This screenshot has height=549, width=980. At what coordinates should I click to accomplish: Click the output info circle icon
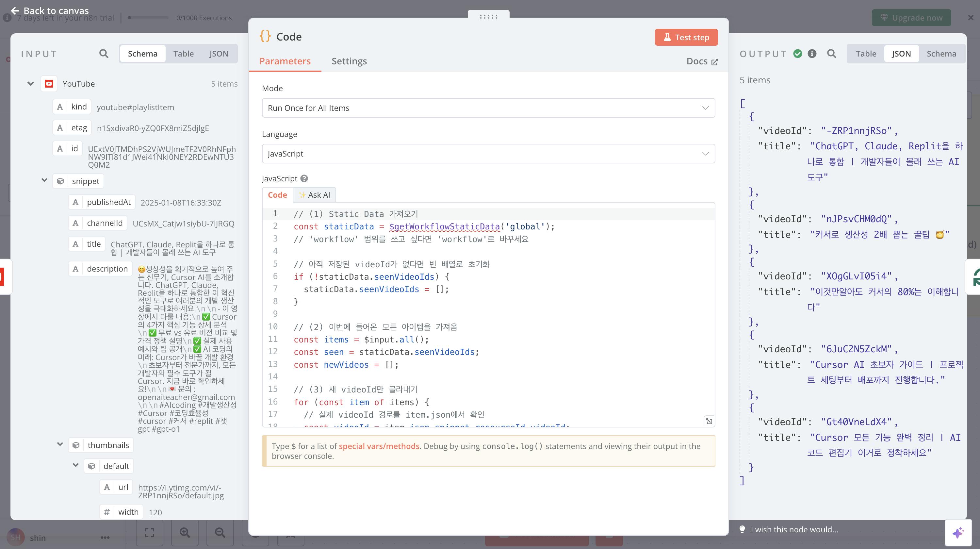pos(812,54)
